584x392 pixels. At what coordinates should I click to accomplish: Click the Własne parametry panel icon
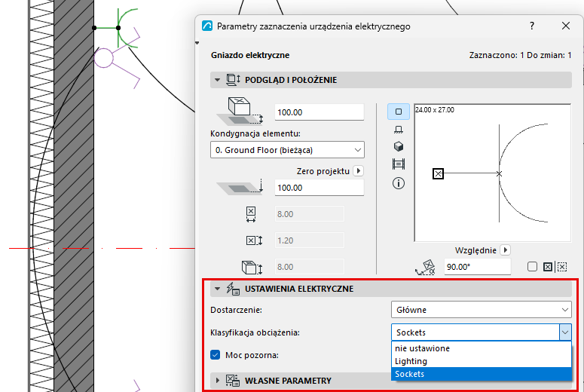(x=233, y=381)
